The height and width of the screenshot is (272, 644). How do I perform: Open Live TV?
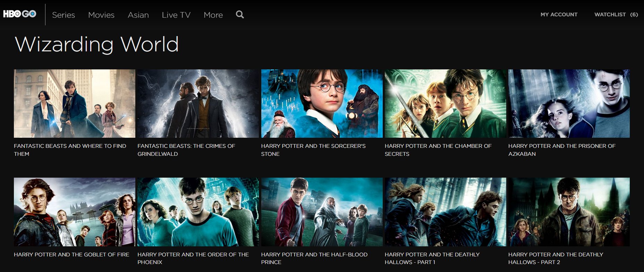[176, 15]
